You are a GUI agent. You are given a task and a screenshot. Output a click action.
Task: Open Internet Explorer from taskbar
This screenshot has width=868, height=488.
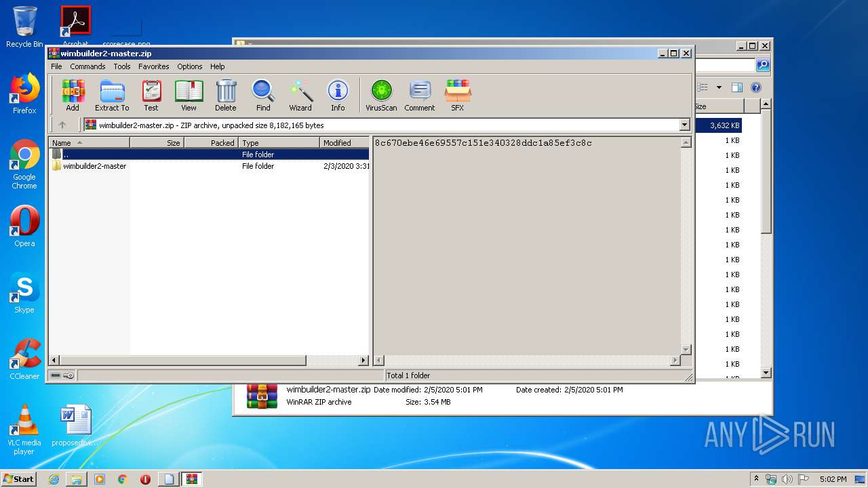[54, 479]
